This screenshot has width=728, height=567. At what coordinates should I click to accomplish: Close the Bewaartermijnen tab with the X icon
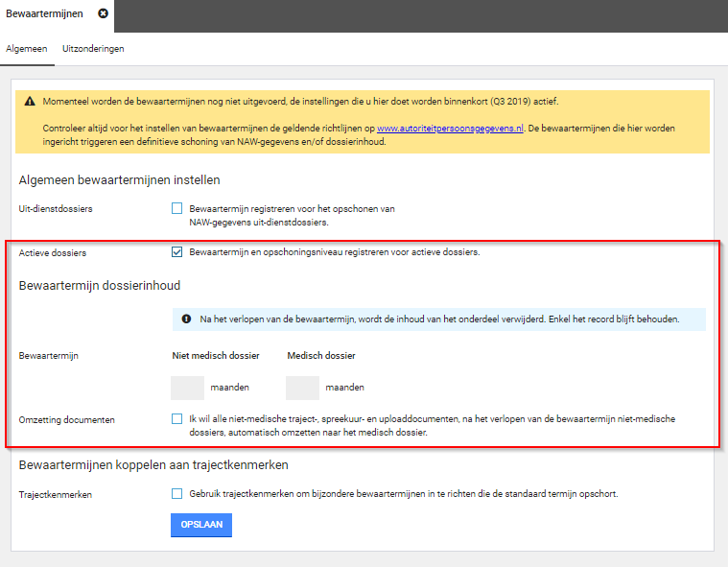coord(103,14)
